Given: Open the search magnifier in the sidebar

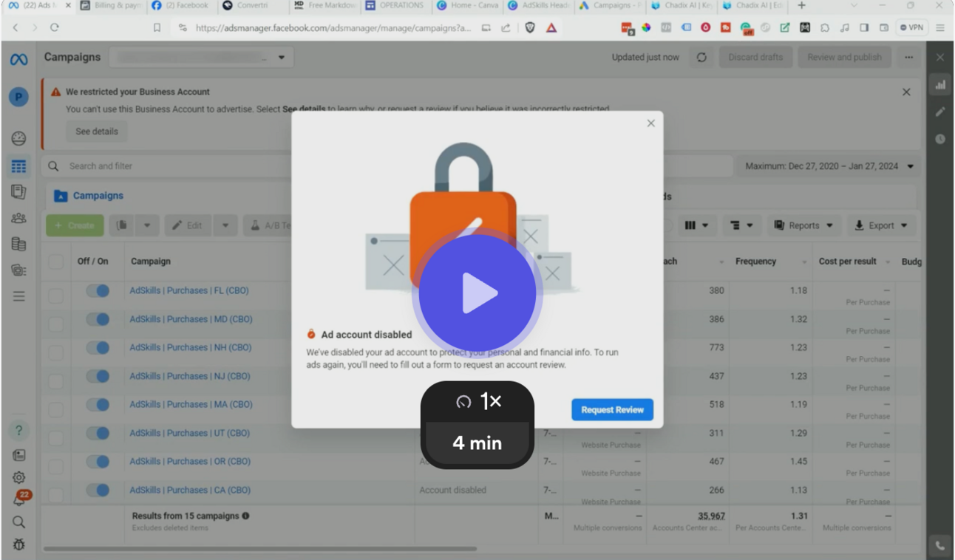Looking at the screenshot, I should point(18,522).
